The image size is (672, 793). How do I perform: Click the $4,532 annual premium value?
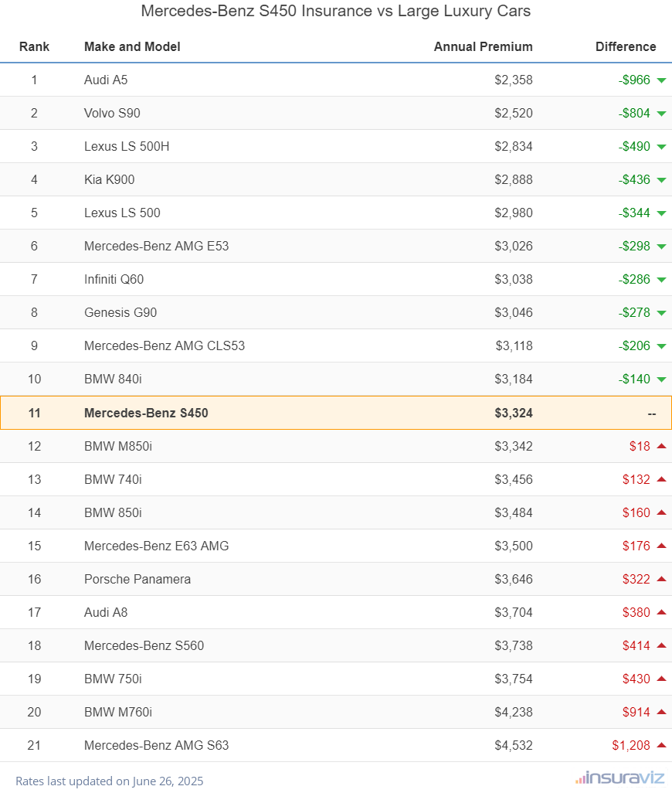click(x=514, y=745)
